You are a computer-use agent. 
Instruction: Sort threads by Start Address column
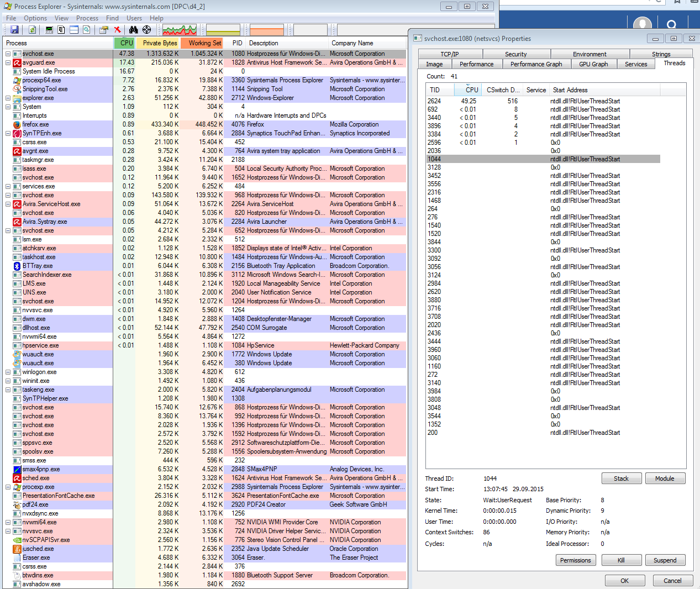click(605, 90)
